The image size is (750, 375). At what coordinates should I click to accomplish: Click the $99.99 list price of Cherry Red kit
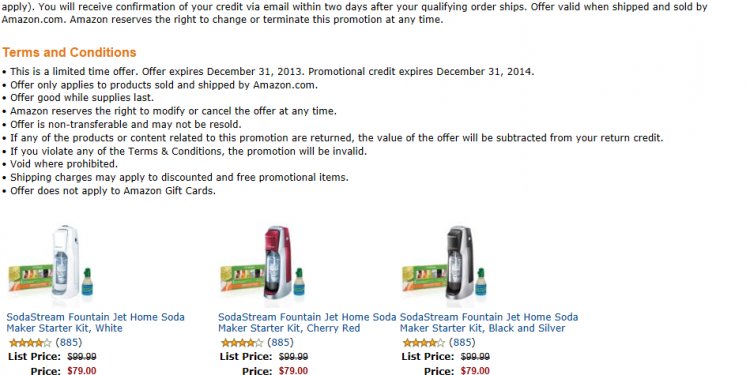[x=293, y=357]
